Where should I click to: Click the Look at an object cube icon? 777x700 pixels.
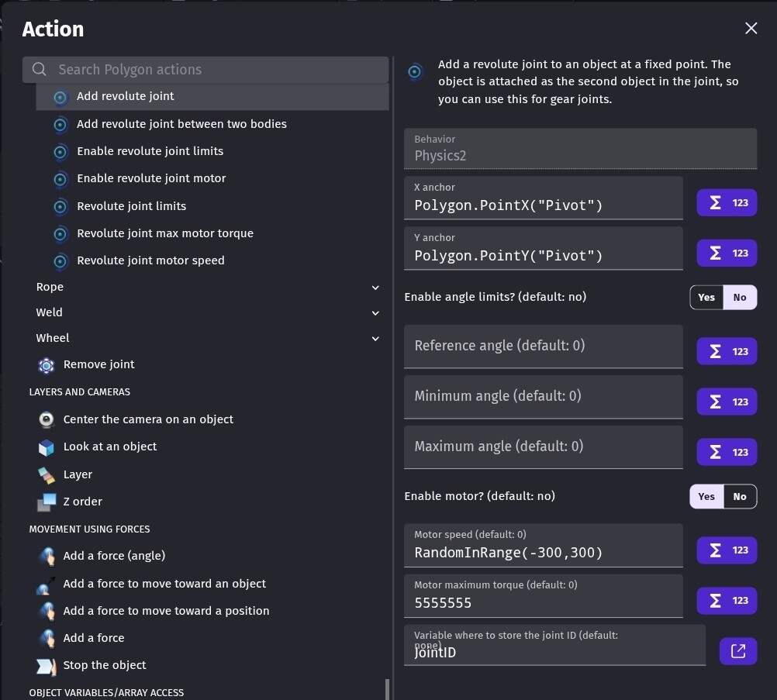47,447
